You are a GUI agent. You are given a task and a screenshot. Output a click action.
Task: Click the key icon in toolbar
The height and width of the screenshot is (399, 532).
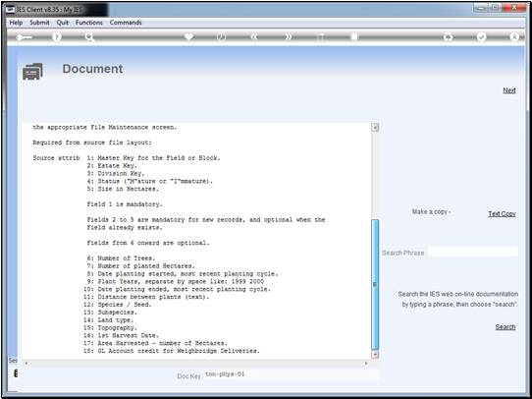(x=24, y=37)
